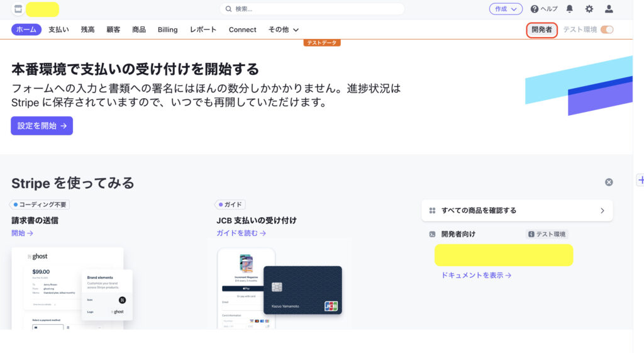Click the JCB 支払いの受け付け heading
The height and width of the screenshot is (353, 644).
click(257, 220)
